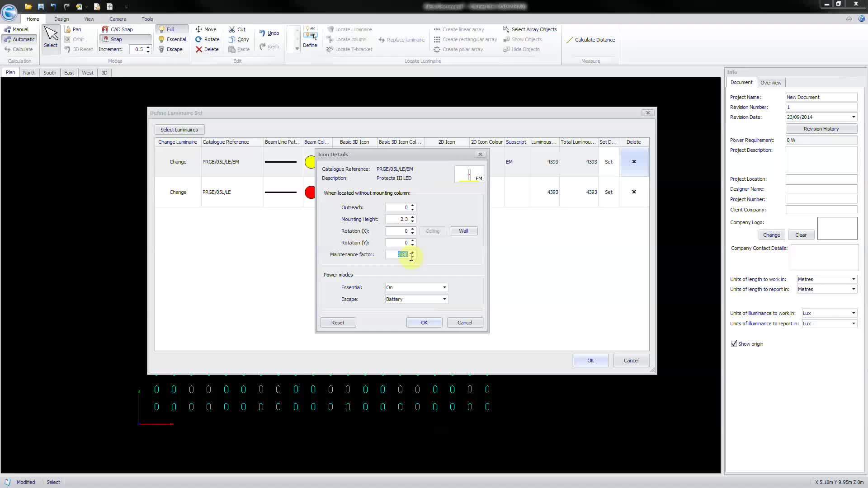The image size is (868, 488).
Task: Click the Open folder icon in quick access toolbar
Action: click(x=28, y=7)
